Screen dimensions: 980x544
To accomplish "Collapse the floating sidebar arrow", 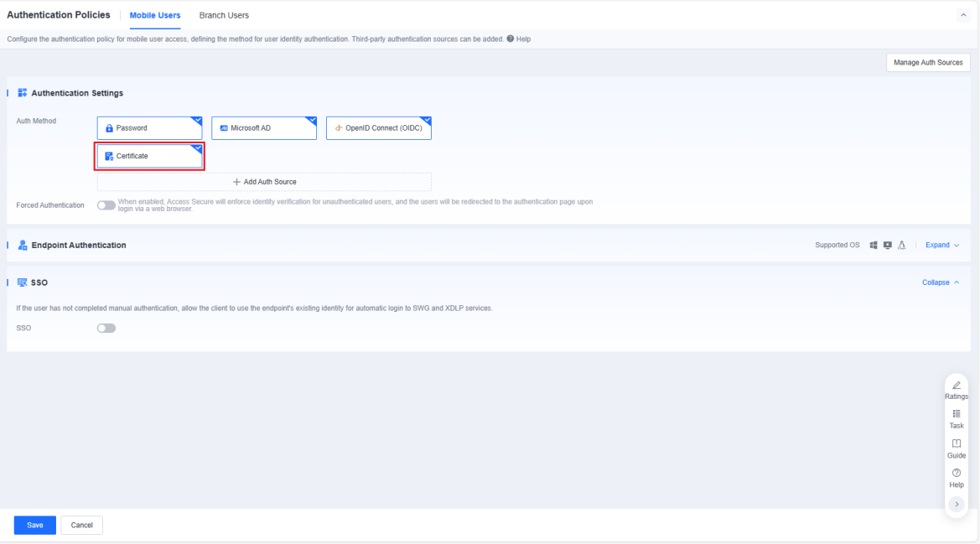I will (x=957, y=504).
